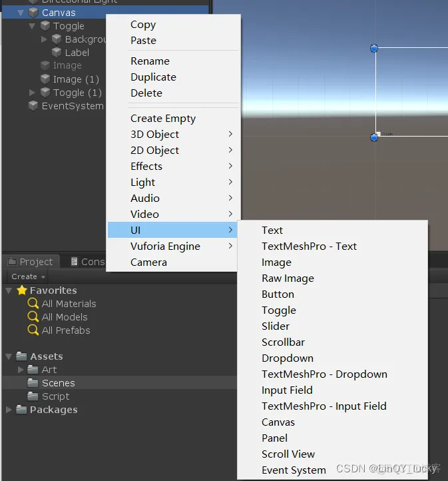Click the All Materials search icon

pos(33,304)
